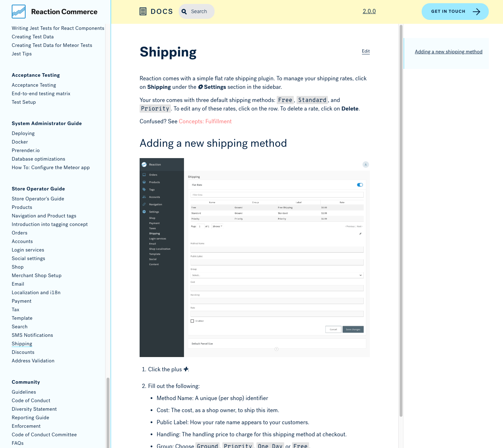This screenshot has width=503, height=448.
Task: Open Creating Test Data page
Action: 33,37
